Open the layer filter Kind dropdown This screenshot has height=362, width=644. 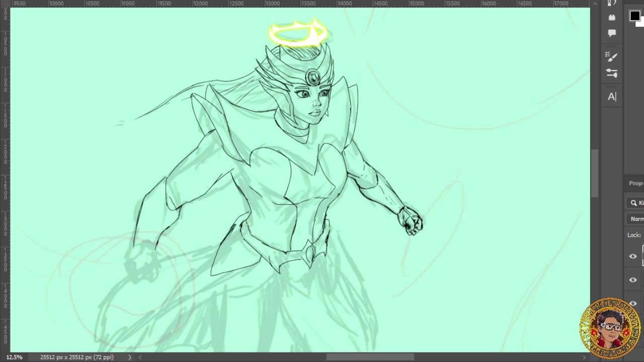click(636, 203)
